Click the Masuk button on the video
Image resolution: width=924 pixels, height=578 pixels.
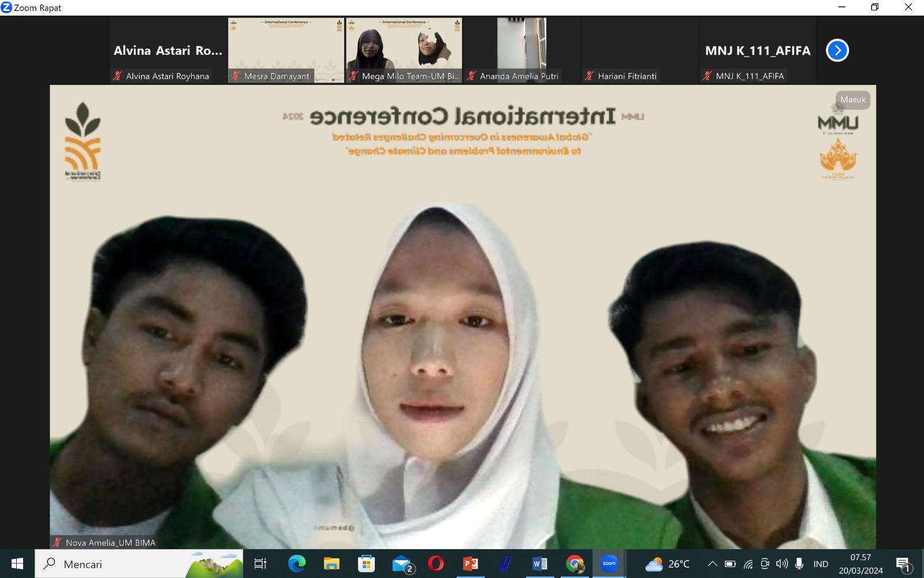point(852,100)
